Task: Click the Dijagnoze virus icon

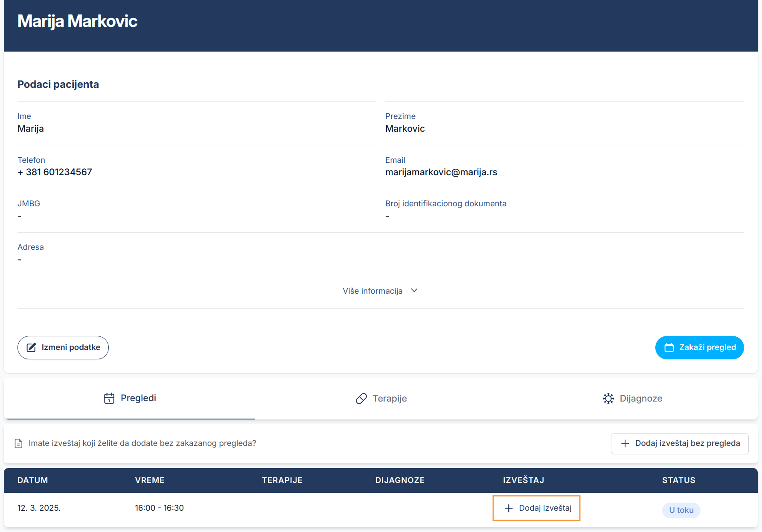Action: click(608, 399)
